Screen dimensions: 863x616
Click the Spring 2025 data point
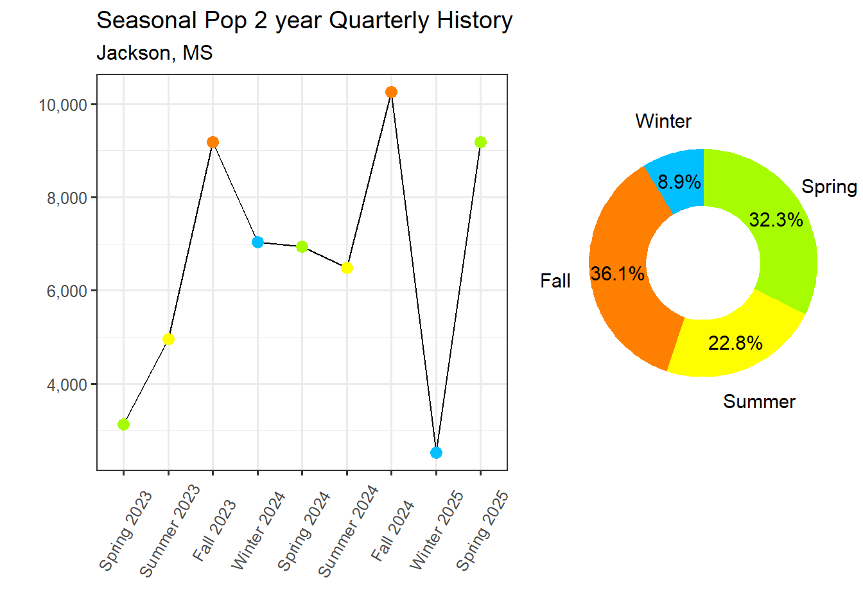pos(480,142)
